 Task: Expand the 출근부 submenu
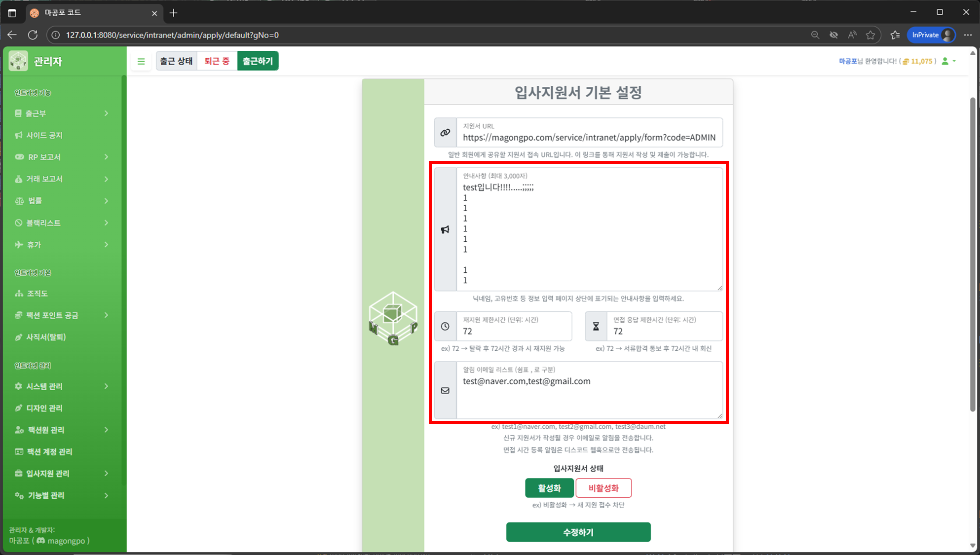(106, 113)
